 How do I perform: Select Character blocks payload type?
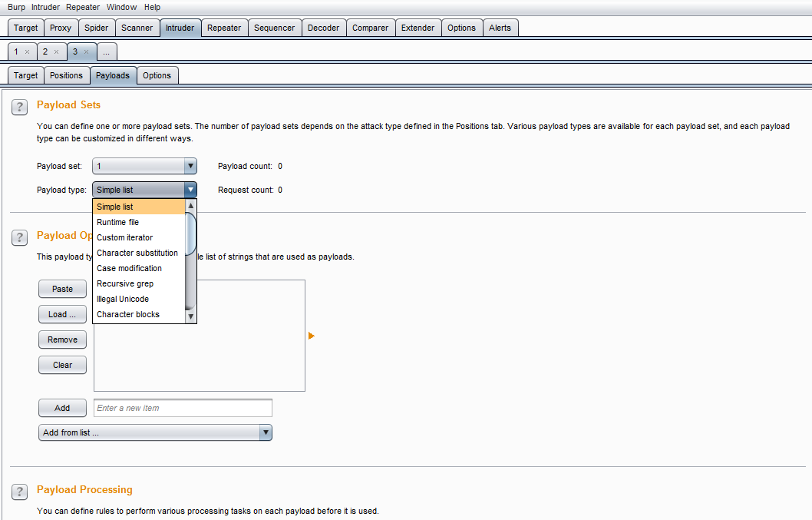pos(139,314)
